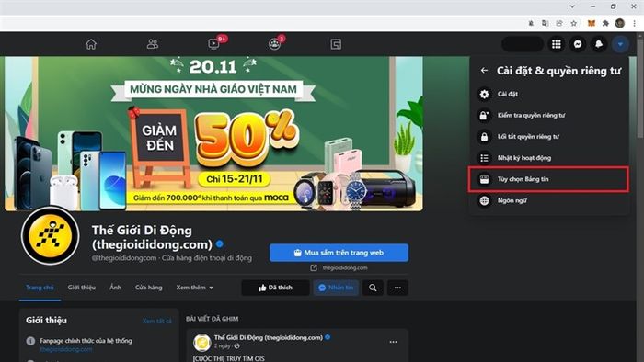Click the browser bookmark star icon
The width and height of the screenshot is (644, 362).
click(574, 23)
